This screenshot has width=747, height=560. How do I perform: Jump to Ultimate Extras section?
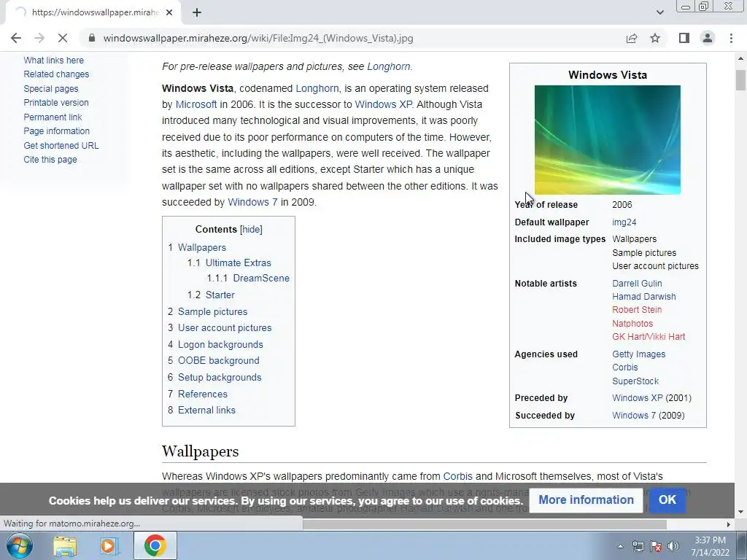(239, 262)
